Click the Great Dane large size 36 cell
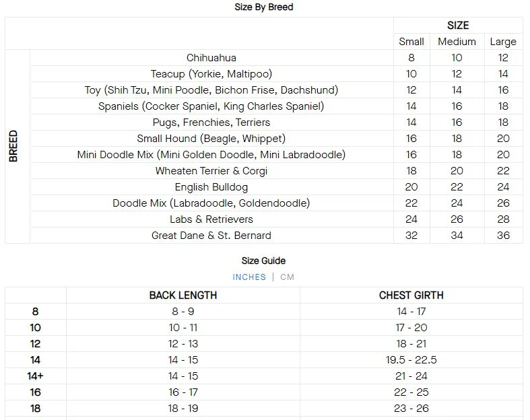Image resolution: width=530 pixels, height=420 pixels. point(503,236)
